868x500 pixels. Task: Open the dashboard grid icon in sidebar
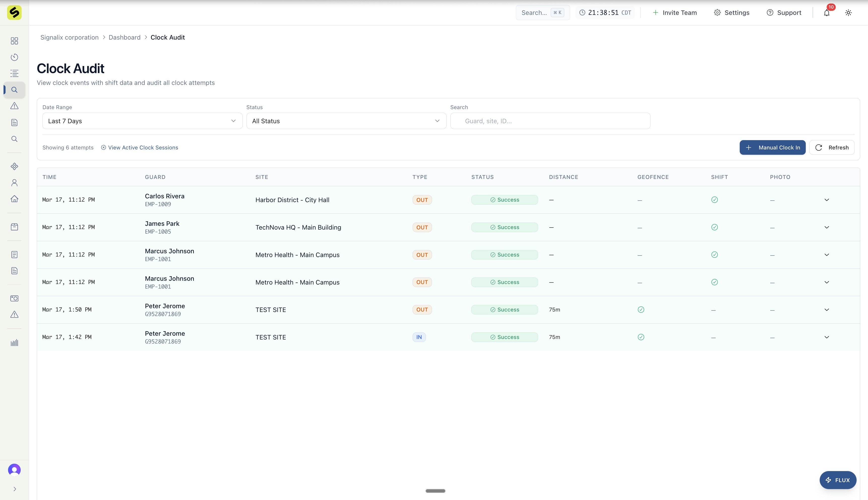[14, 41]
